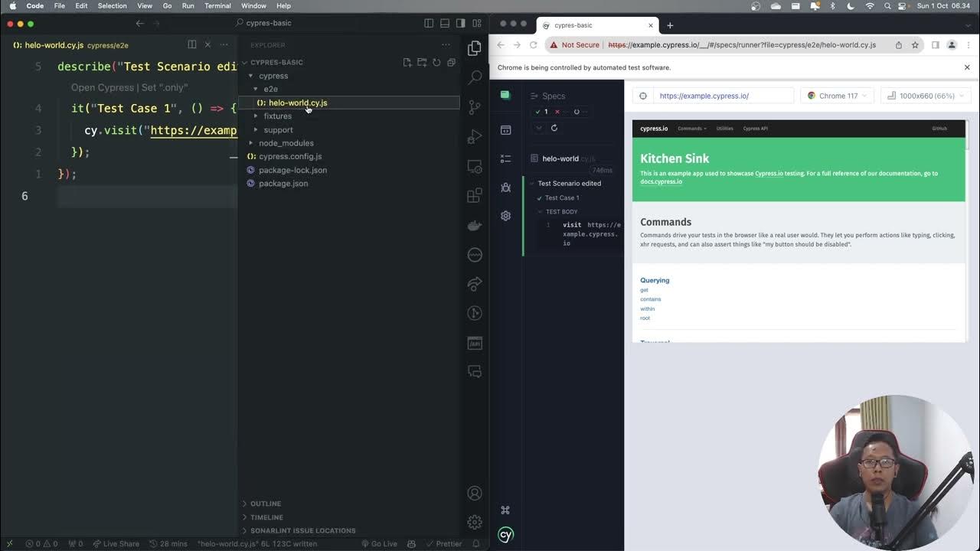Open the Extensions view in activity bar
The image size is (980, 551).
[475, 196]
